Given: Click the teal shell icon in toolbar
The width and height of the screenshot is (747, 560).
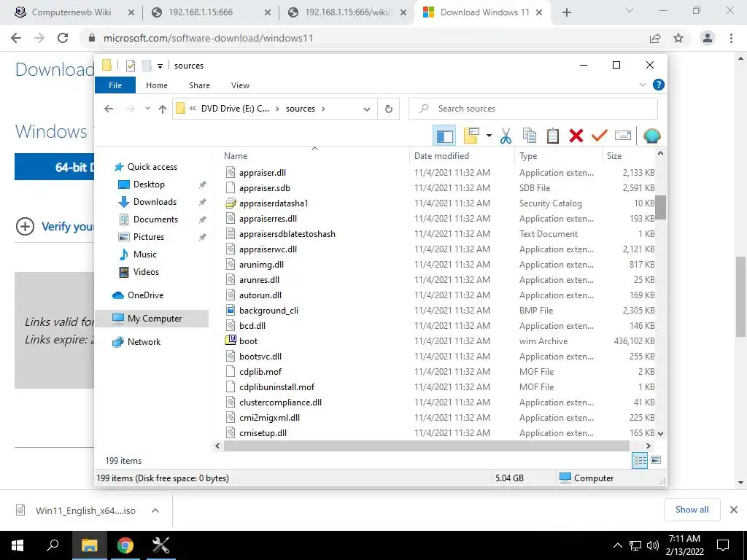Looking at the screenshot, I should point(651,136).
